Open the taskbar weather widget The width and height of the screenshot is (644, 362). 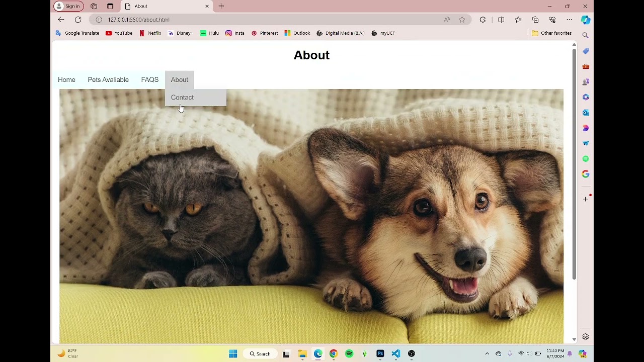point(68,353)
